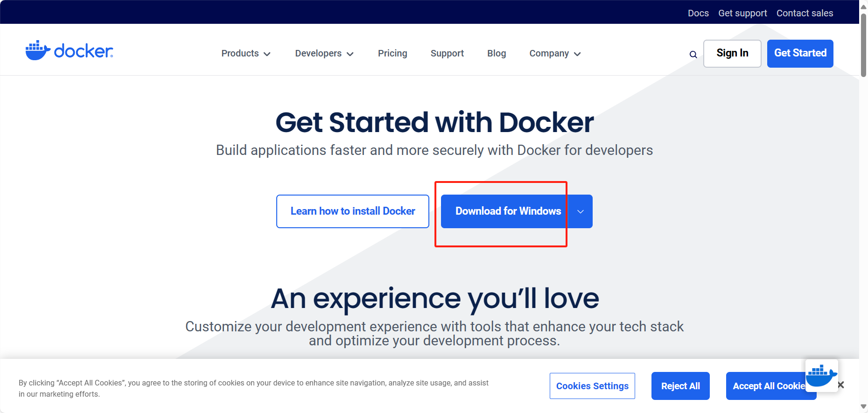The height and width of the screenshot is (413, 868).
Task: Click Get support in the top bar
Action: [x=742, y=13]
